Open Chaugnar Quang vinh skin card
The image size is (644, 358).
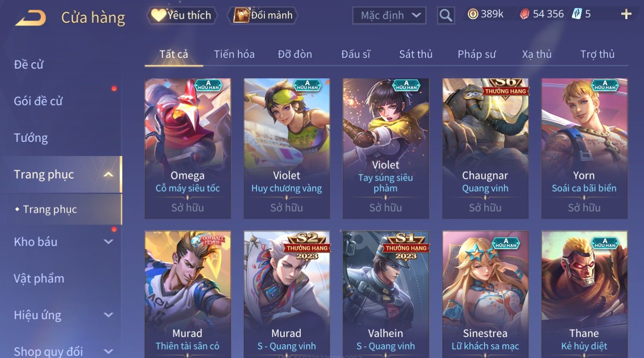pyautogui.click(x=485, y=148)
